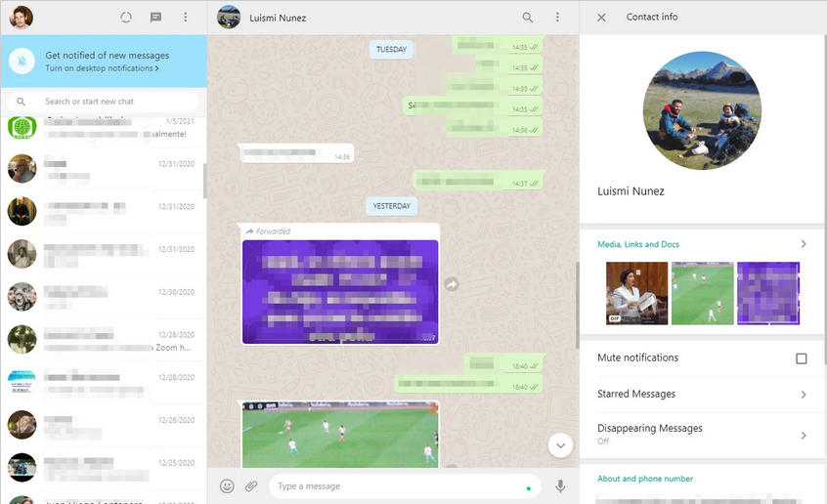The width and height of the screenshot is (827, 504).
Task: Toggle the Mute notifications checkbox
Action: 802,358
